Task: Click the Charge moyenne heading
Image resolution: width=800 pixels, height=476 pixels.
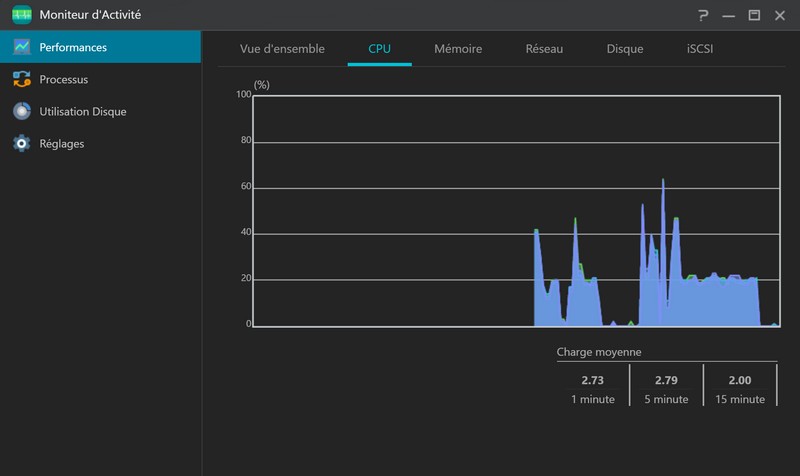Action: coord(599,352)
